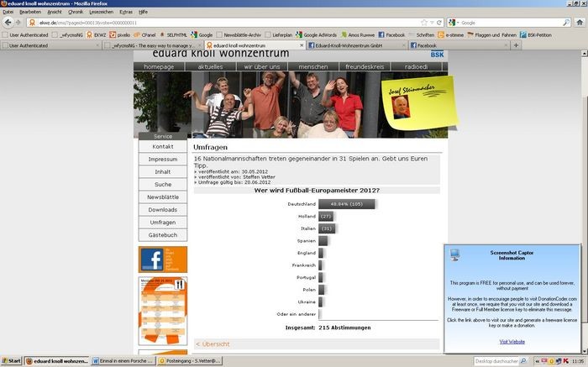Click the Screenshot Captor computer icon
This screenshot has height=367, width=588.
pos(454,254)
